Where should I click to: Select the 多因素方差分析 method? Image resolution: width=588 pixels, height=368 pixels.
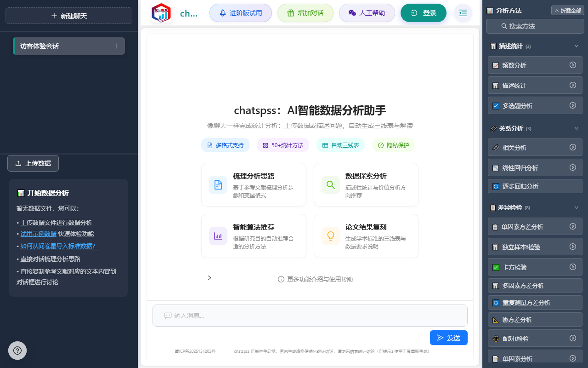coord(535,286)
